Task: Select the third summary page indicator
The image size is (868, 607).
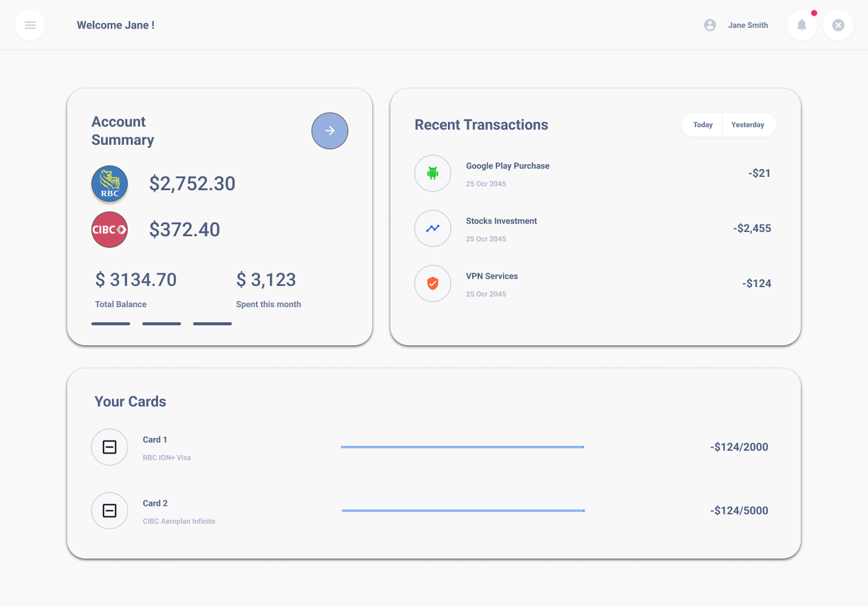Action: click(212, 324)
